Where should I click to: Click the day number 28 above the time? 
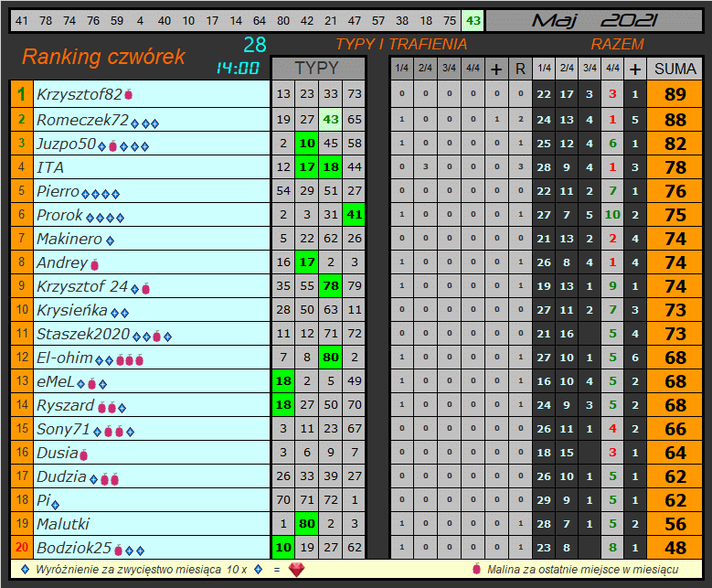pos(254,45)
